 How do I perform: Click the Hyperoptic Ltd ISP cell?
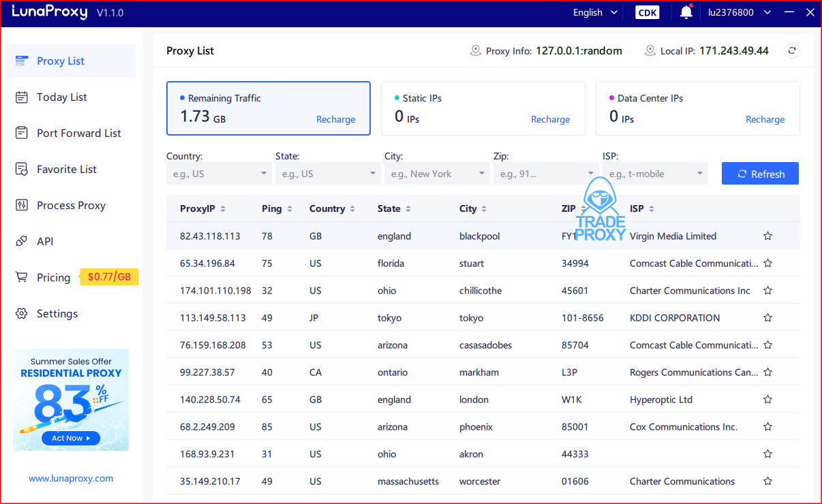(x=661, y=400)
